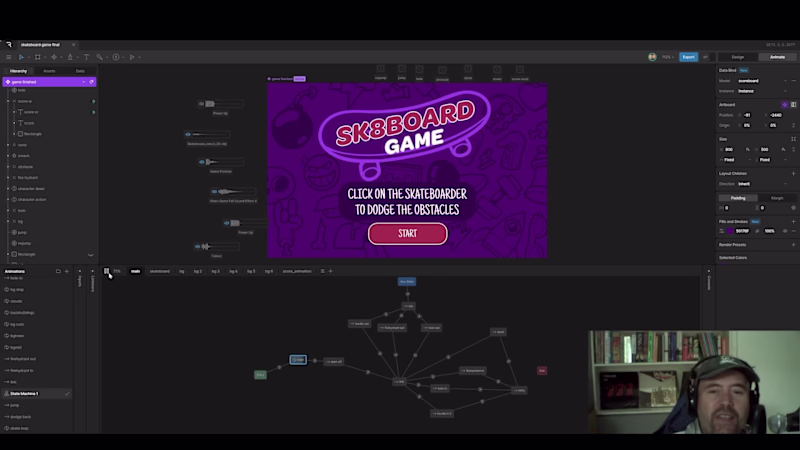Open the Rive logo home icon

tap(9, 44)
